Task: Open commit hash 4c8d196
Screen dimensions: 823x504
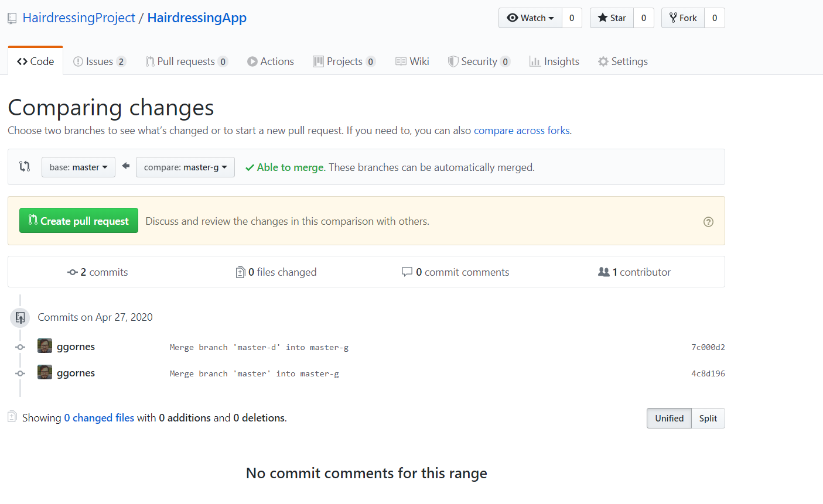Action: (x=708, y=373)
